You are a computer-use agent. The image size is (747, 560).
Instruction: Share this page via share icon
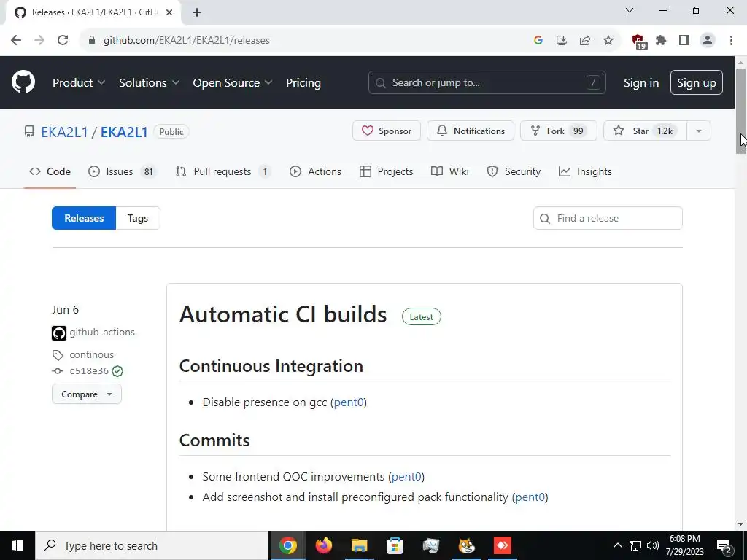click(x=585, y=41)
